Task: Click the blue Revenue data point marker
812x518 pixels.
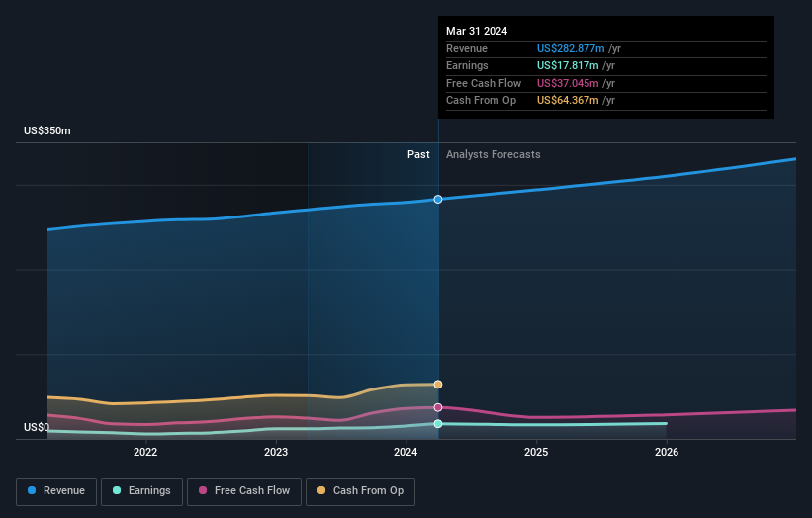Action: click(x=438, y=200)
